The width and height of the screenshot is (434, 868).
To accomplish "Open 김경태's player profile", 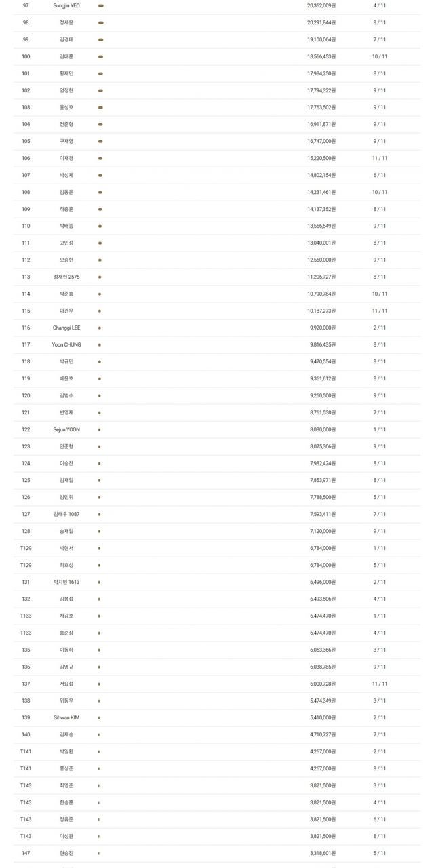I will (x=66, y=39).
